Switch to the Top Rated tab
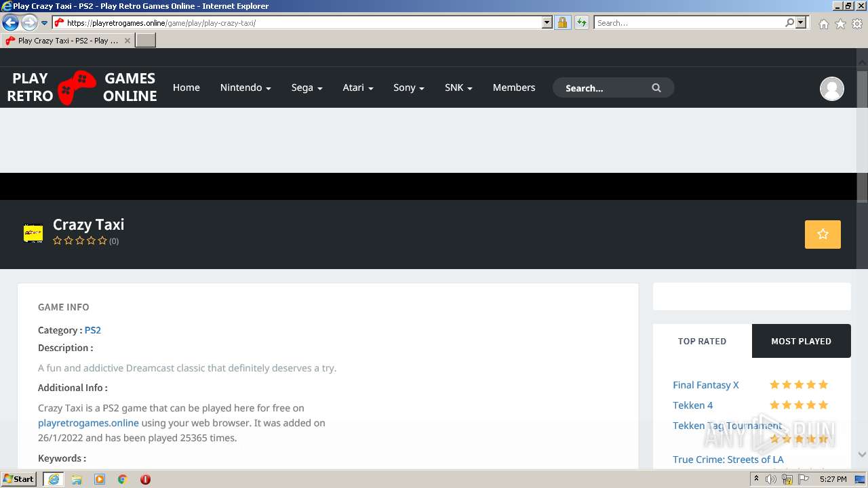 point(702,341)
